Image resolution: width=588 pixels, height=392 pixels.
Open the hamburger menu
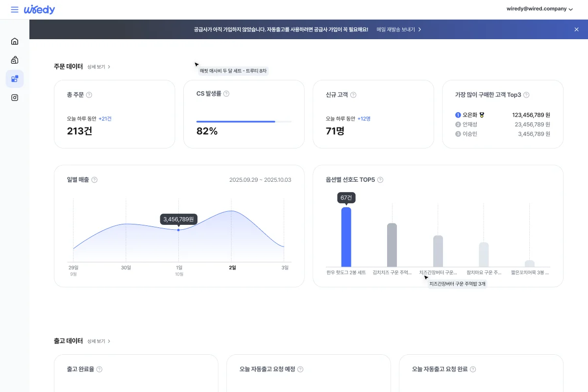coord(15,10)
